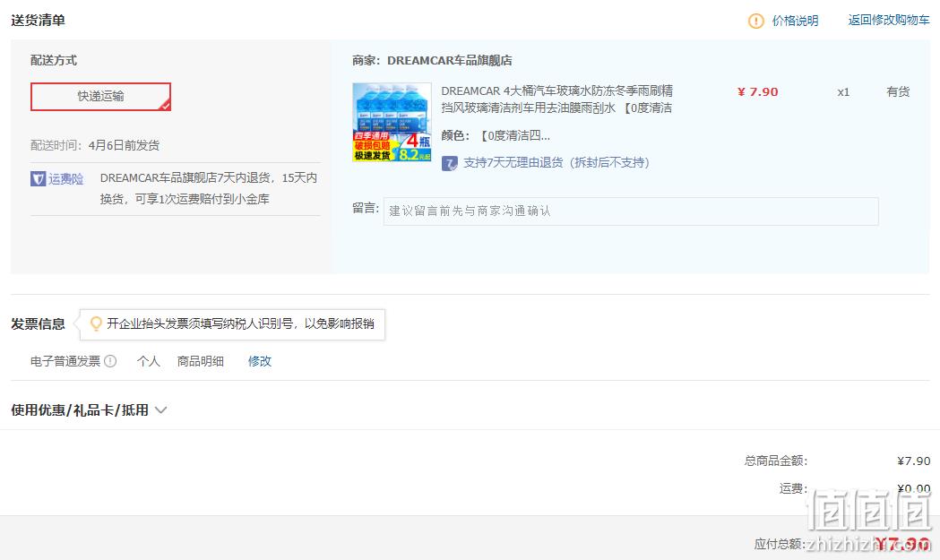The image size is (940, 560).
Task: Click the 运费 ¥0.00 value
Action: click(x=914, y=488)
